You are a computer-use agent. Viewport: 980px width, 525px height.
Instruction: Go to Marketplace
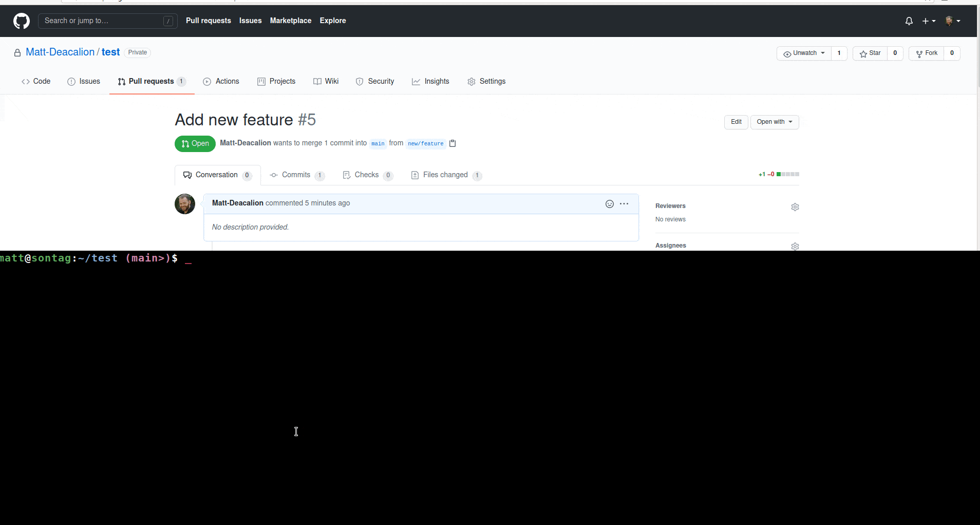pyautogui.click(x=291, y=21)
